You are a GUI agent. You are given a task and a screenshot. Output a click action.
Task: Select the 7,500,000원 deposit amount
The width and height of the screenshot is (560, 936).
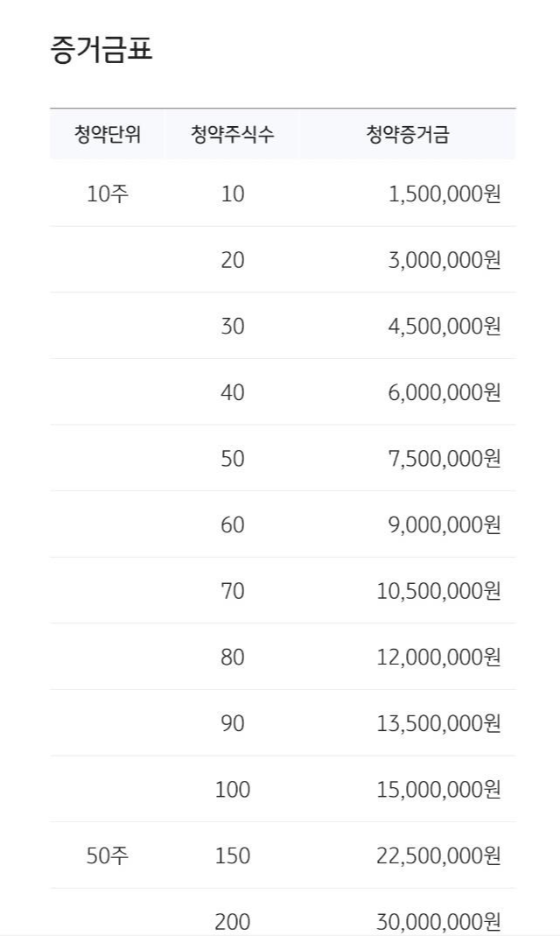pos(444,459)
